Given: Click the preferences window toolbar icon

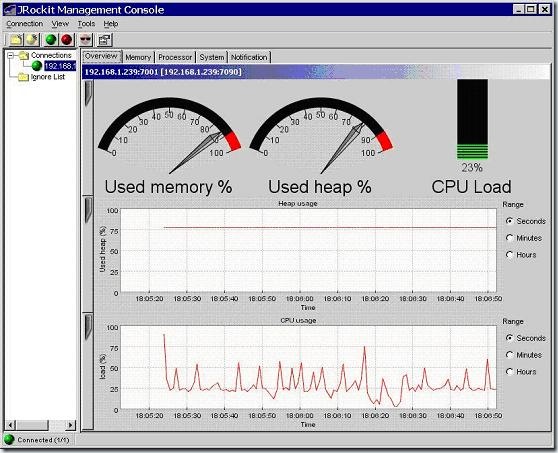Looking at the screenshot, I should [x=105, y=39].
